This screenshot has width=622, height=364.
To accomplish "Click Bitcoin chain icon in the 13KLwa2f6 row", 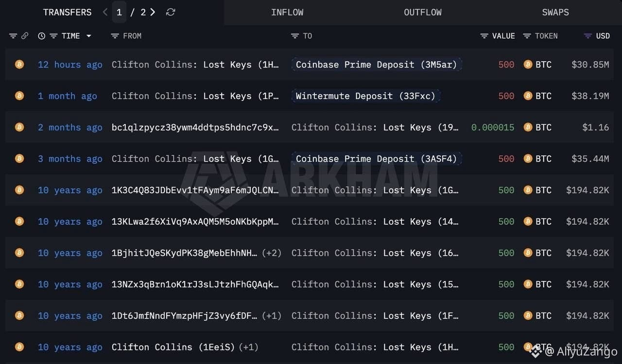I will pyautogui.click(x=19, y=221).
